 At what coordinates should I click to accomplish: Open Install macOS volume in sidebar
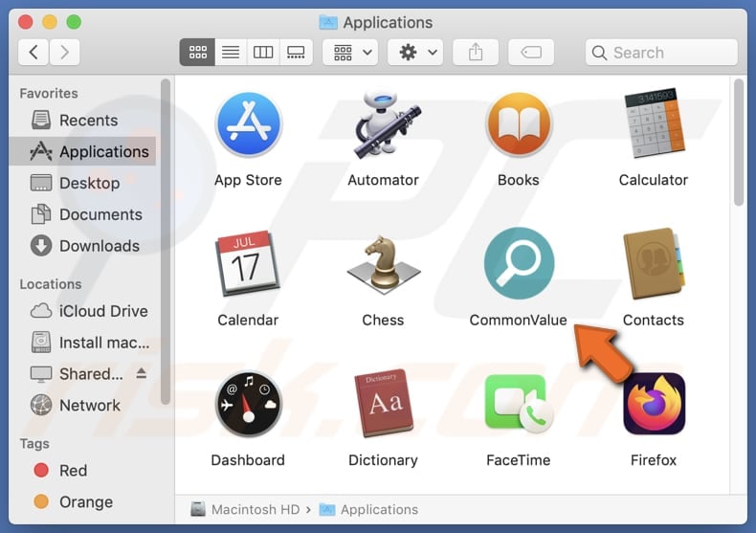pyautogui.click(x=82, y=343)
